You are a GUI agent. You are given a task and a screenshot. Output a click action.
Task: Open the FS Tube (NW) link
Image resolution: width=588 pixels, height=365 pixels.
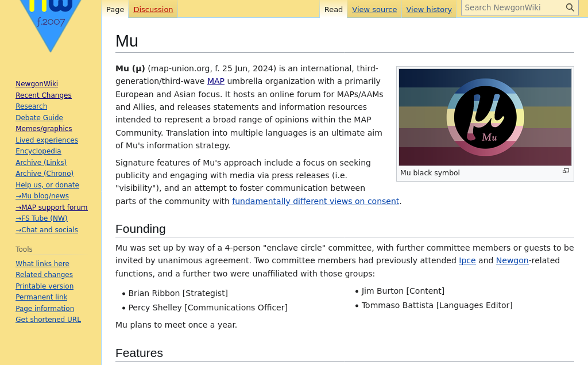[x=41, y=218]
